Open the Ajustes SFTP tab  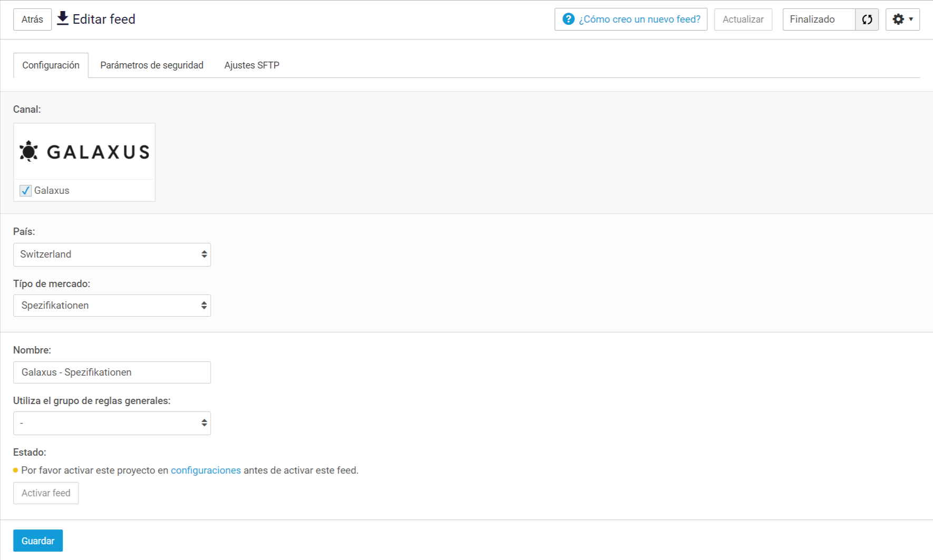252,65
